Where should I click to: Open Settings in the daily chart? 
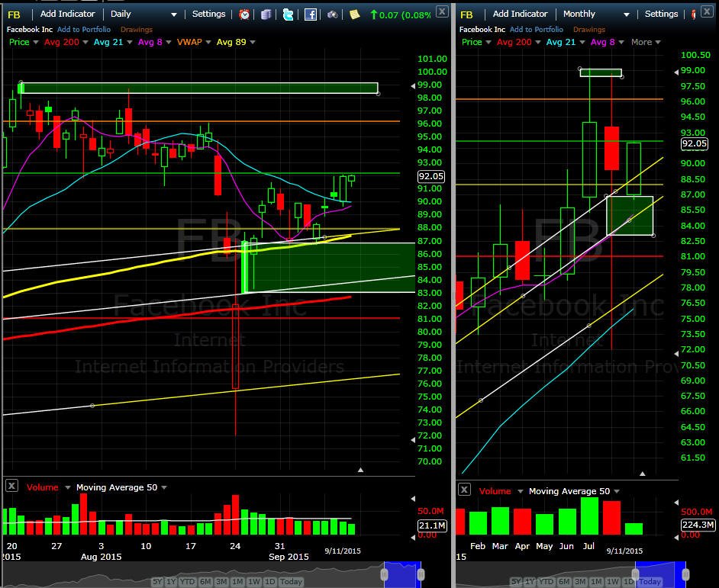click(x=208, y=14)
